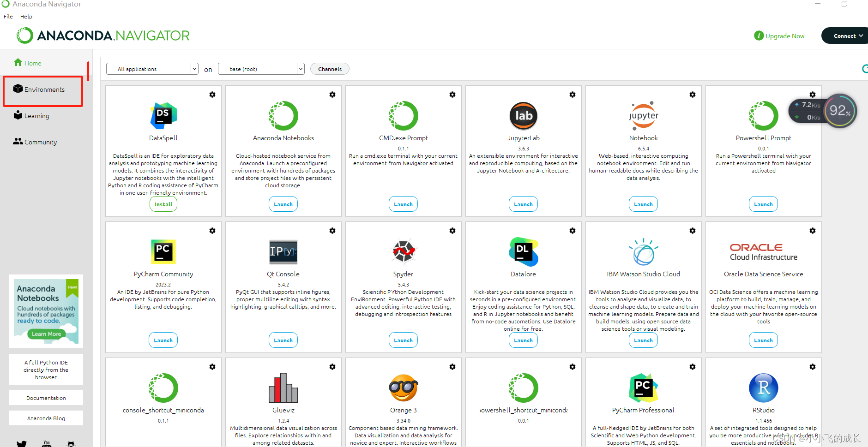868x447 pixels.
Task: Open the Jupyter Notebook tile gear options
Action: pos(693,95)
